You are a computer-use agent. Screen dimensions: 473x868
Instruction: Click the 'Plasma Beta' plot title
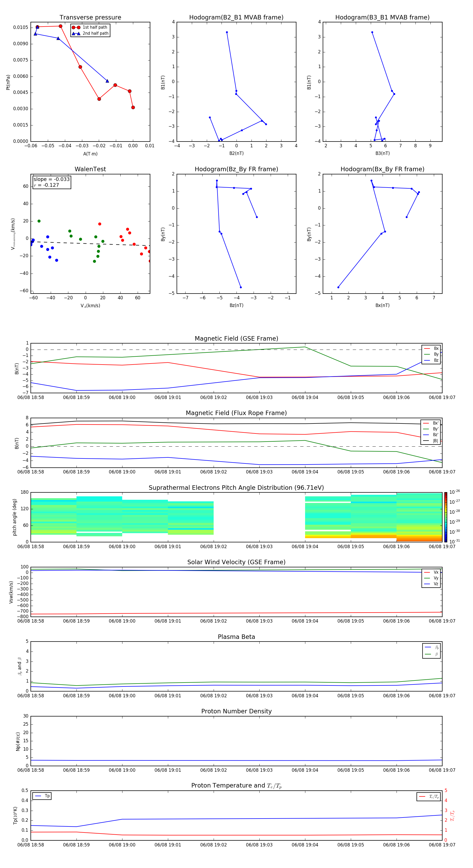236,637
